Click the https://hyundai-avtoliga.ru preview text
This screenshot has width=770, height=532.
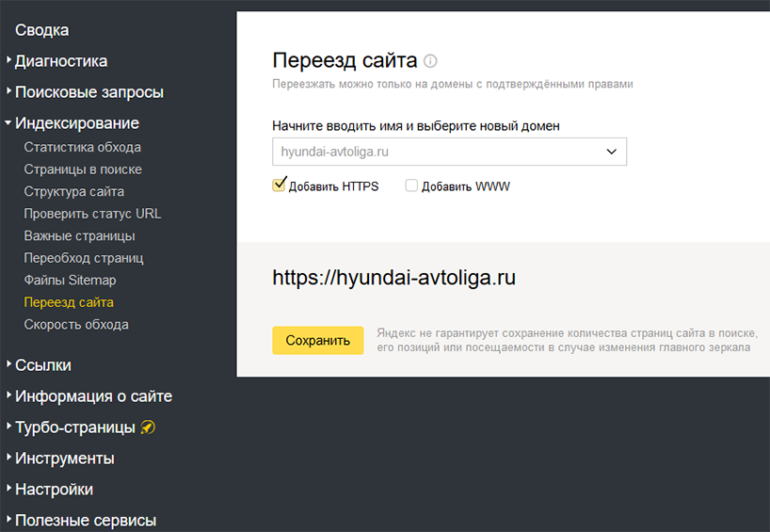tap(393, 278)
